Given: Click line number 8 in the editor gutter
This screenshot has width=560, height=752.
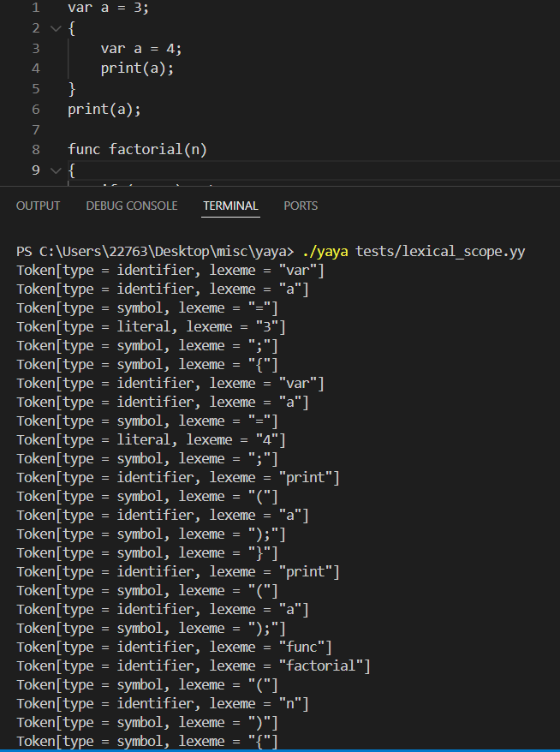Looking at the screenshot, I should coord(35,150).
